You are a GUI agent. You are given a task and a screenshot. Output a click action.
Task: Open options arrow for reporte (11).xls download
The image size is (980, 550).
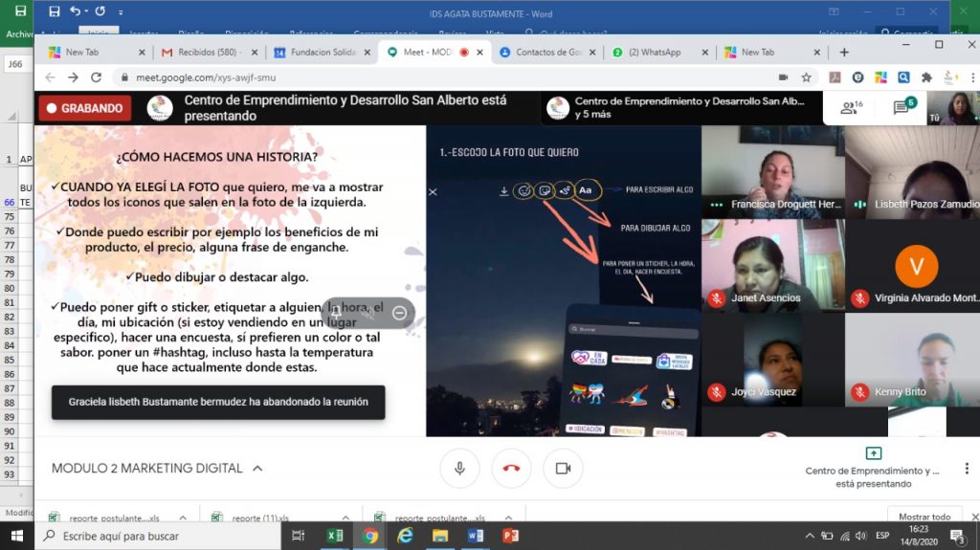click(347, 517)
